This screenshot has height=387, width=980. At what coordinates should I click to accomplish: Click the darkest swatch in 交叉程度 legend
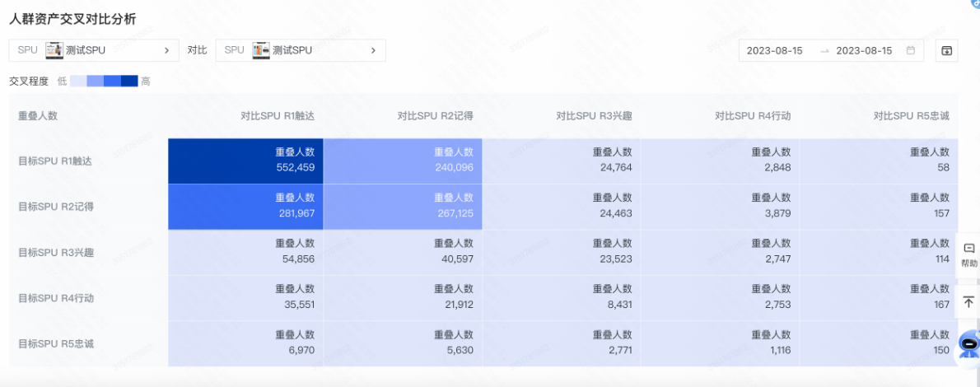129,82
